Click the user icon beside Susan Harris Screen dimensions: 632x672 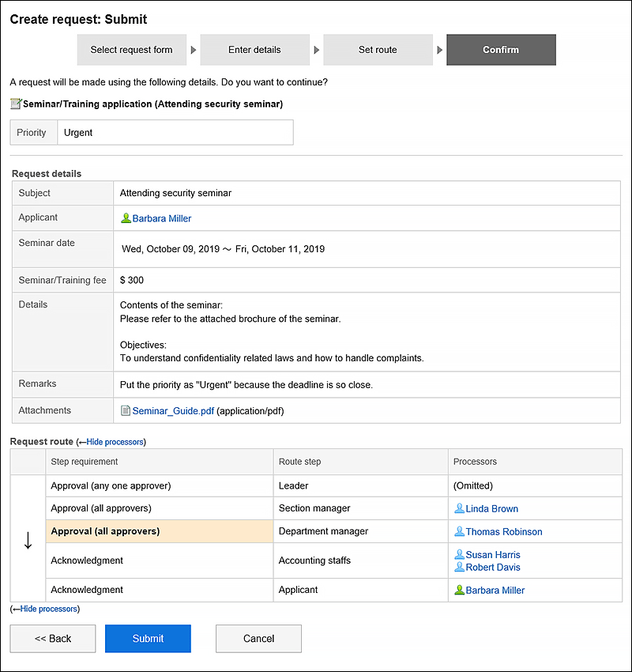(x=459, y=554)
